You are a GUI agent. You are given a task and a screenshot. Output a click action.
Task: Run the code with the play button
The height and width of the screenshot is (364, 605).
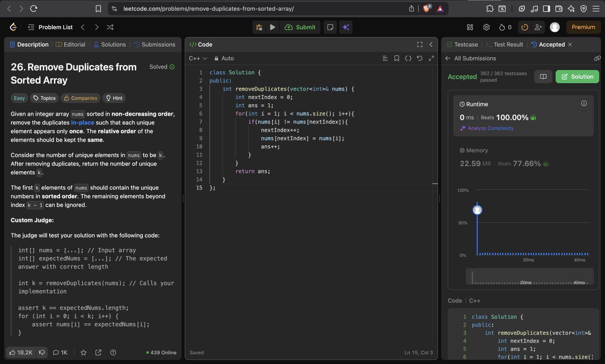click(x=273, y=27)
